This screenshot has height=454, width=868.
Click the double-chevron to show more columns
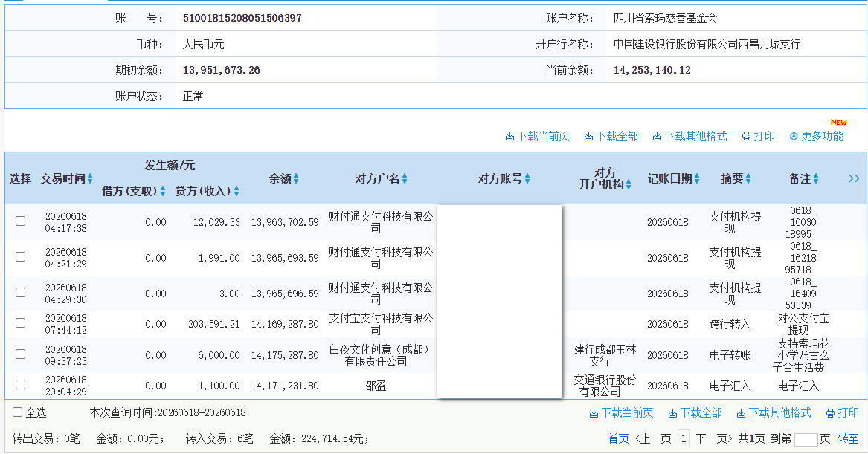(x=854, y=178)
